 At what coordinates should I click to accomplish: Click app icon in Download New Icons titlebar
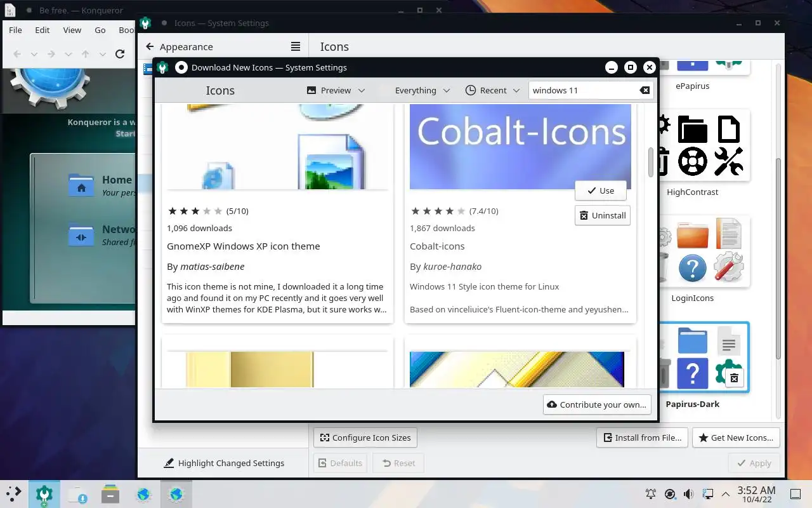(x=162, y=67)
